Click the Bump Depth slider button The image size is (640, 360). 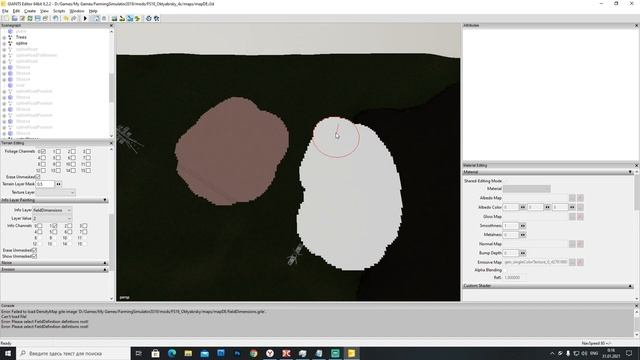click(522, 253)
